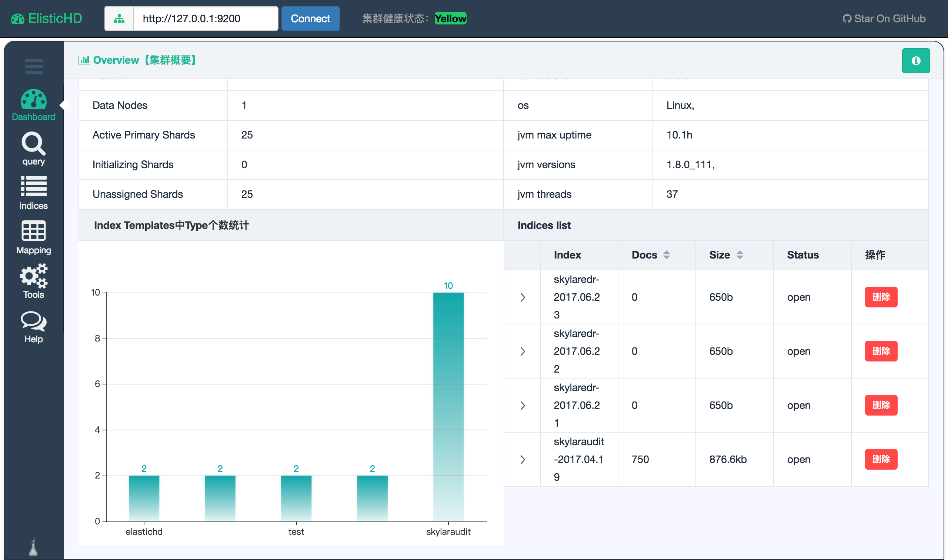
Task: Expand row skylaredr-2017.06.22
Action: pos(523,351)
